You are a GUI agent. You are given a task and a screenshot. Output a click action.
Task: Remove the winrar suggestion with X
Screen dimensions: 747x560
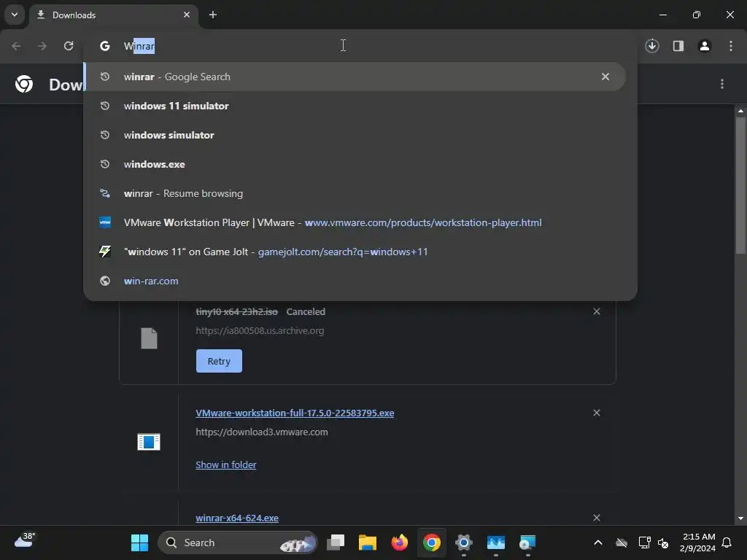[605, 77]
